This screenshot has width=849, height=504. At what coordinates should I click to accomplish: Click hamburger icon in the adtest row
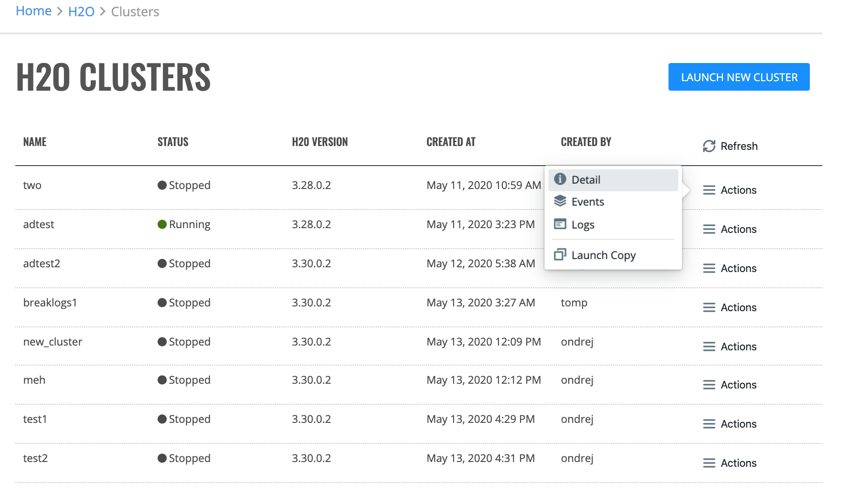tap(709, 229)
